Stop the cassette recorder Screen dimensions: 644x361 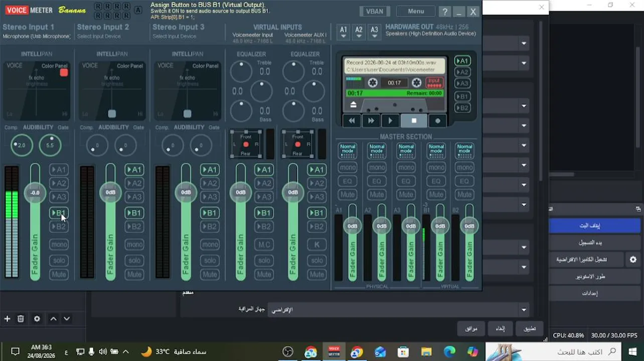414,121
